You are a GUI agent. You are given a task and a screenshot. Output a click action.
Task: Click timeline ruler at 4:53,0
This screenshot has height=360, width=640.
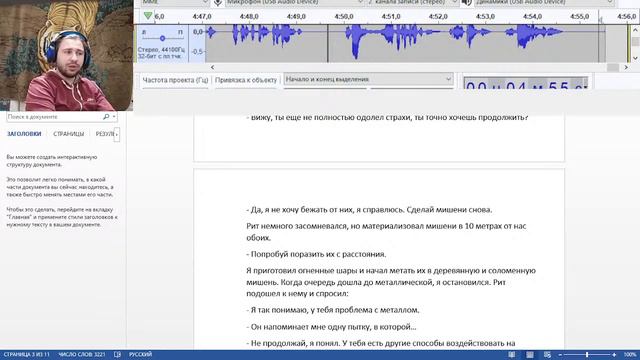[x=485, y=16]
